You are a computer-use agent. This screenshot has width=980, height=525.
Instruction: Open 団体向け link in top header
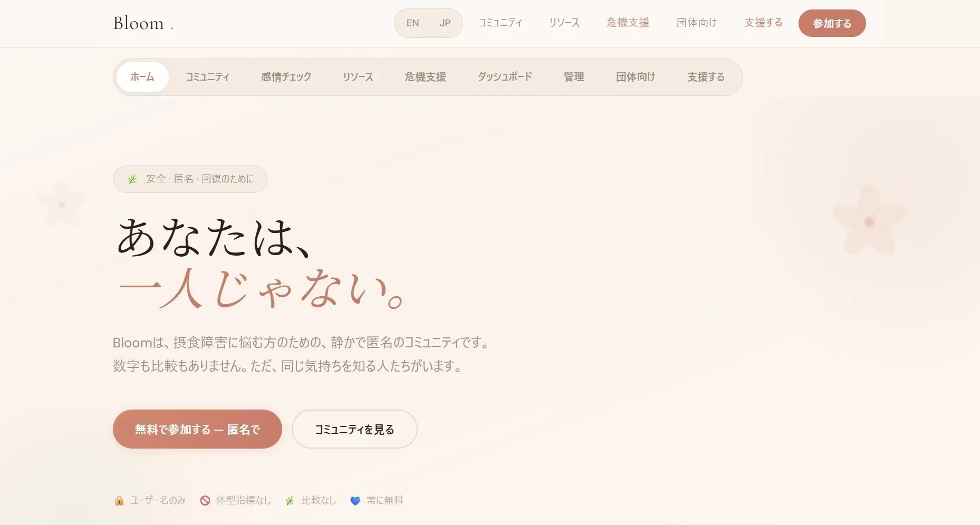[x=696, y=23]
